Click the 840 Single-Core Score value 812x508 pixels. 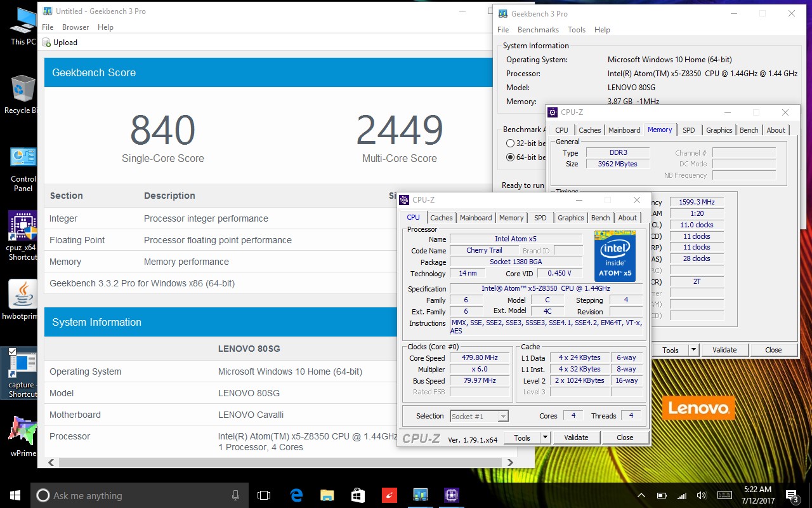162,130
